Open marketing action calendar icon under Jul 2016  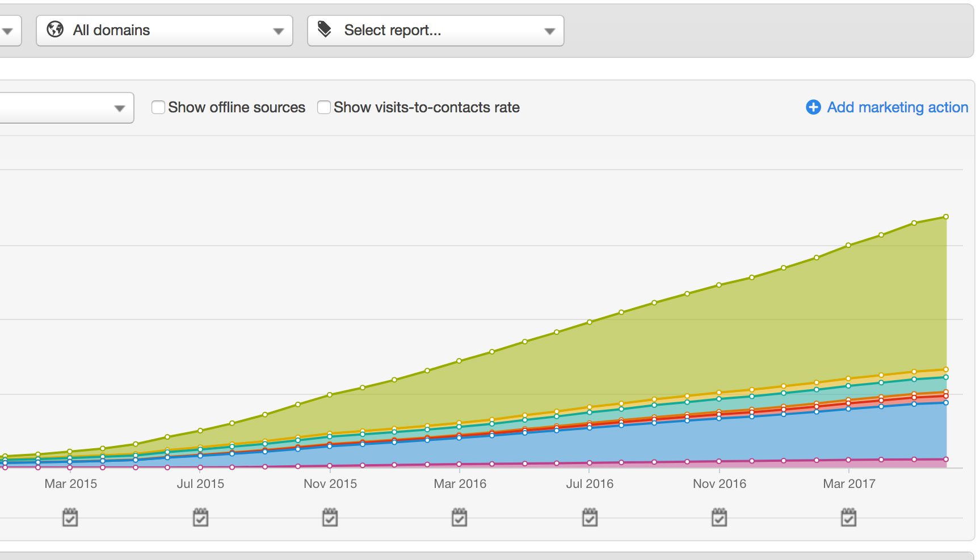point(590,517)
